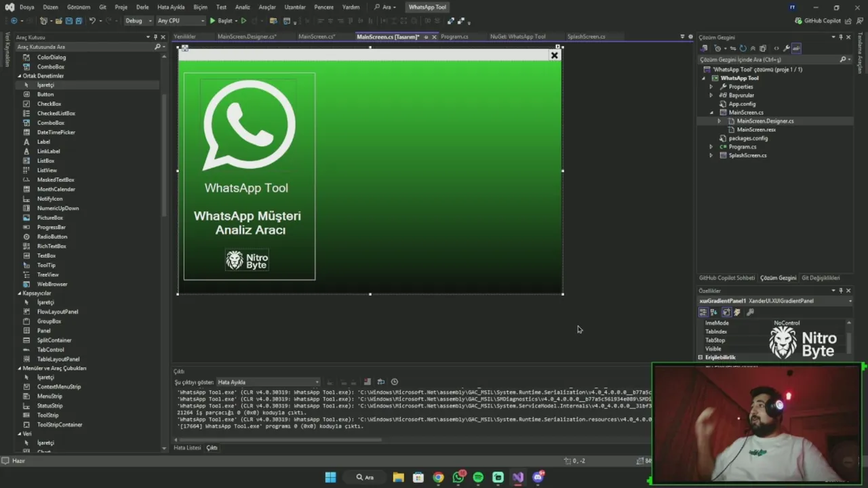This screenshot has width=868, height=488.
Task: Open WhatsApp from the Windows taskbar
Action: pos(458,477)
